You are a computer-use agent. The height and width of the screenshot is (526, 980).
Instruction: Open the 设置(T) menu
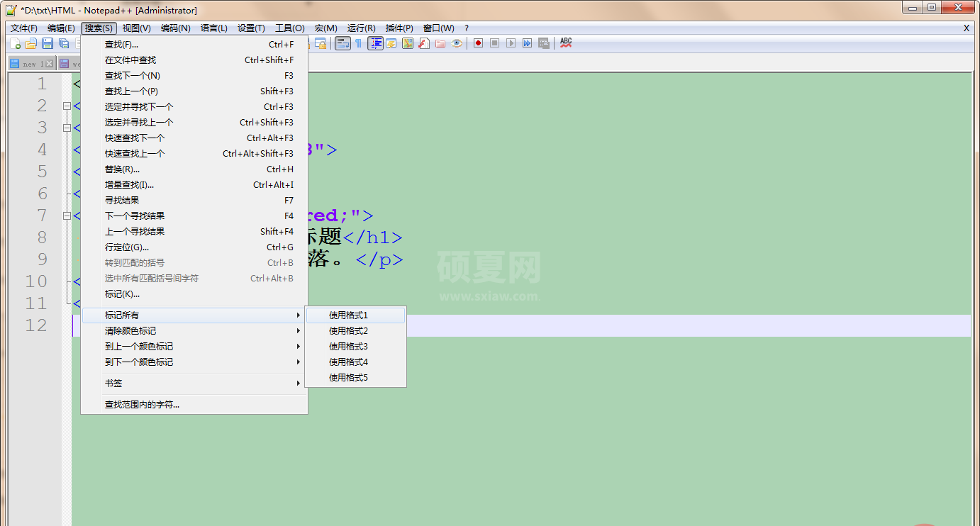(251, 28)
